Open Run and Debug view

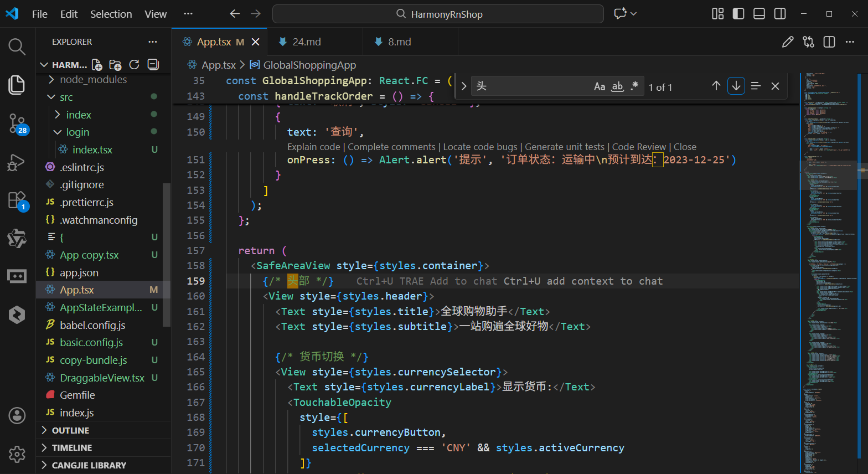click(x=17, y=163)
